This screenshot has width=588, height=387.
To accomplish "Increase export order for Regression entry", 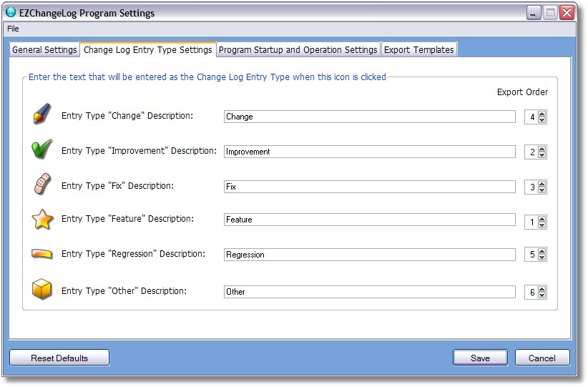I will 542,251.
